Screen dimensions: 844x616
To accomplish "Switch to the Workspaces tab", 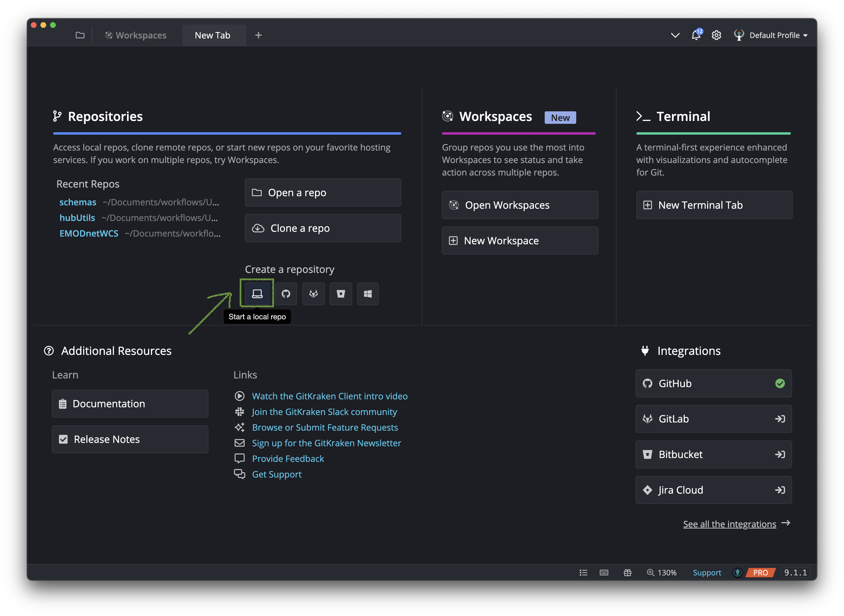I will (x=136, y=35).
